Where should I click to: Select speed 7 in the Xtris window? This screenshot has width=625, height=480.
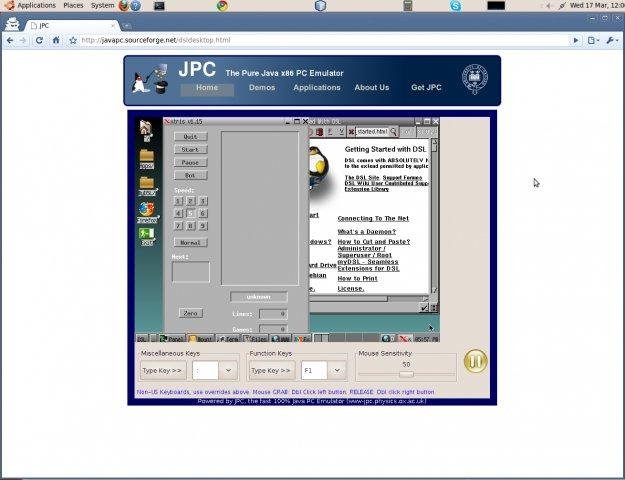179,226
